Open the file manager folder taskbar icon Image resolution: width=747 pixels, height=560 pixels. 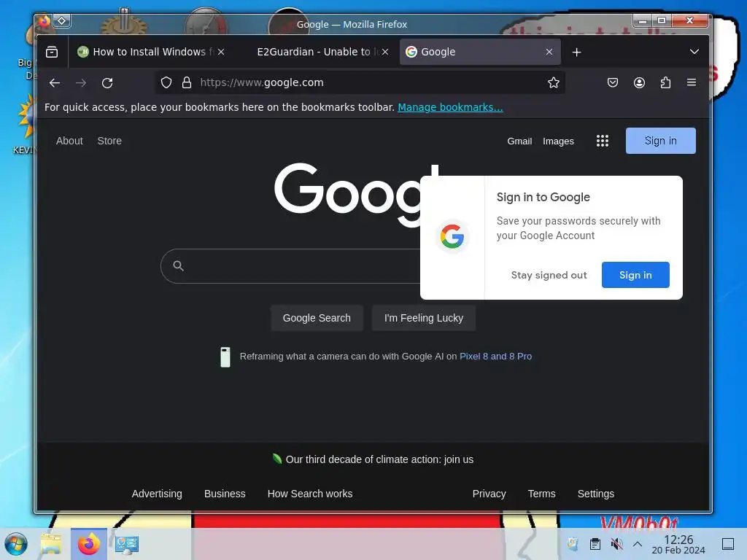pos(51,544)
